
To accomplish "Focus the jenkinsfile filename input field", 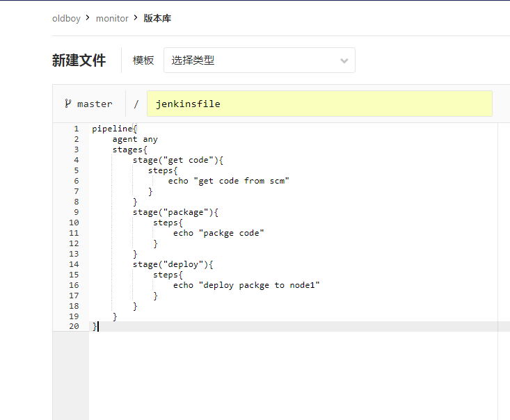I will click(x=319, y=104).
